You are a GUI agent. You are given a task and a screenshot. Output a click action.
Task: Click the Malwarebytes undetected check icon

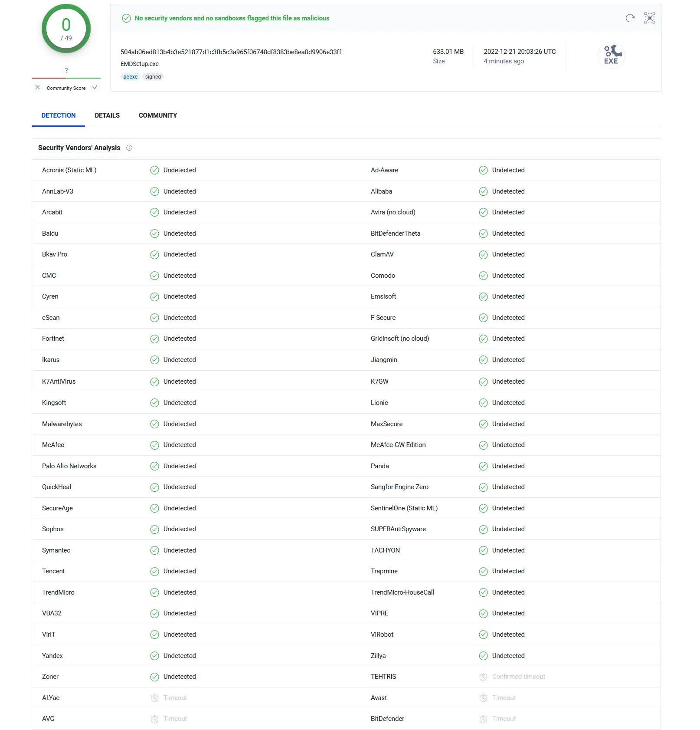(154, 424)
